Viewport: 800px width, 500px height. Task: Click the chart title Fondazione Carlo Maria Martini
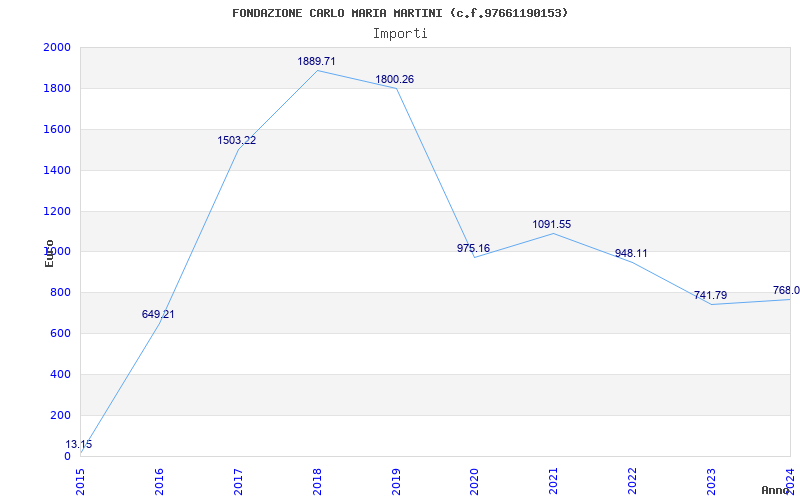[x=400, y=13]
